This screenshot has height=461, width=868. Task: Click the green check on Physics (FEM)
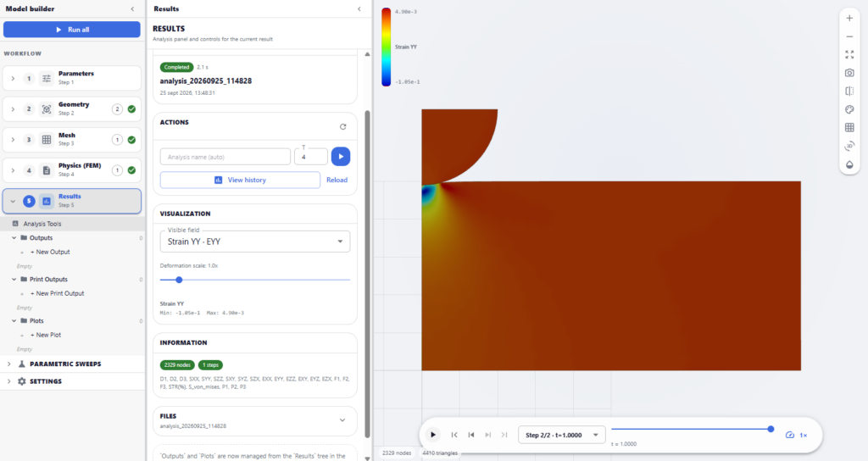point(131,169)
